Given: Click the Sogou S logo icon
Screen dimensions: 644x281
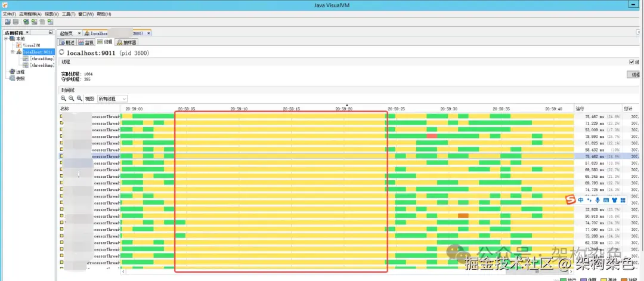Looking at the screenshot, I should point(570,200).
